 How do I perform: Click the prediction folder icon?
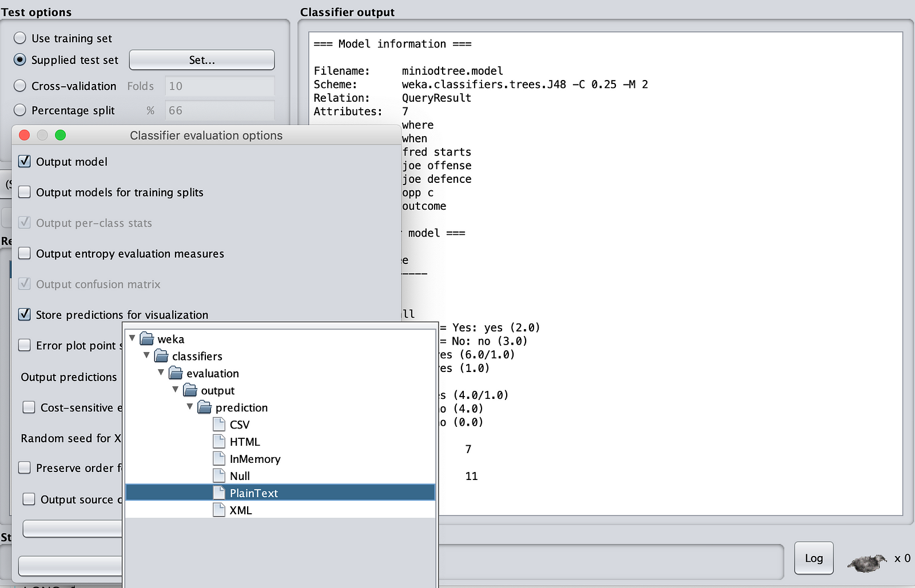point(205,407)
